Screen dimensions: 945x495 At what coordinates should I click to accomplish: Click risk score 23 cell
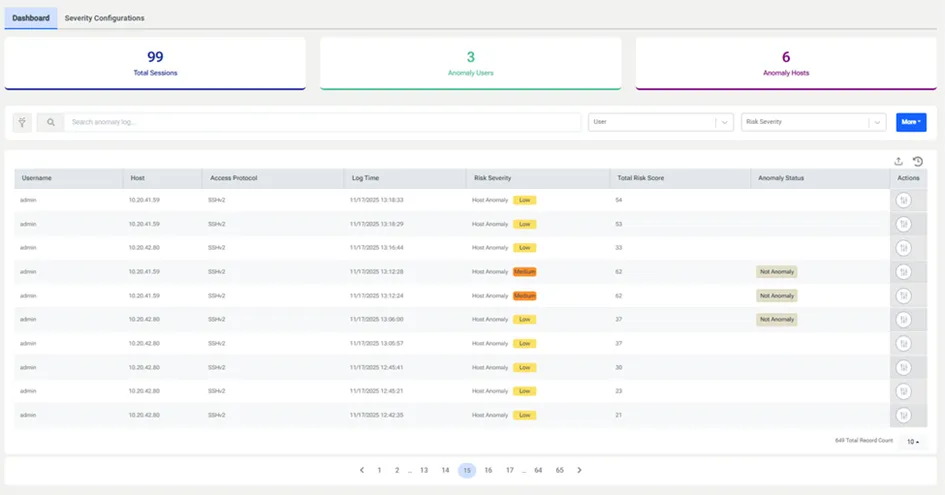618,391
